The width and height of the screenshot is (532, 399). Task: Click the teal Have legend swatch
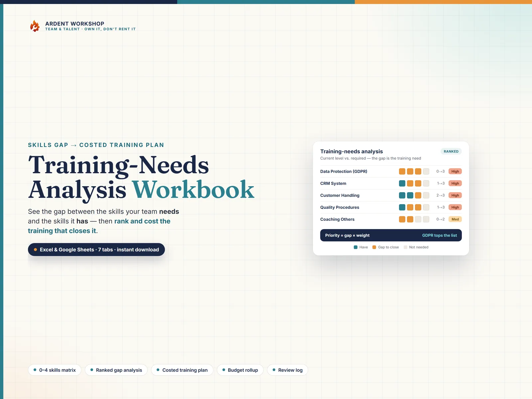pos(355,247)
